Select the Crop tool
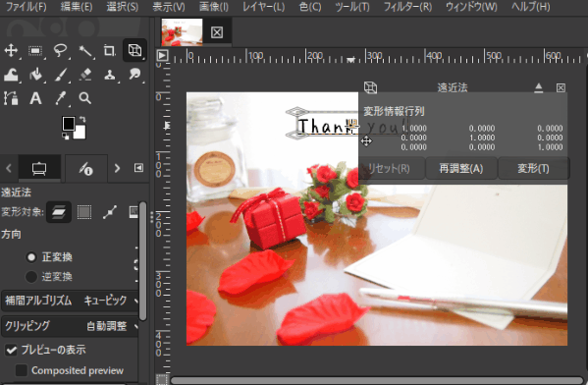 click(110, 50)
